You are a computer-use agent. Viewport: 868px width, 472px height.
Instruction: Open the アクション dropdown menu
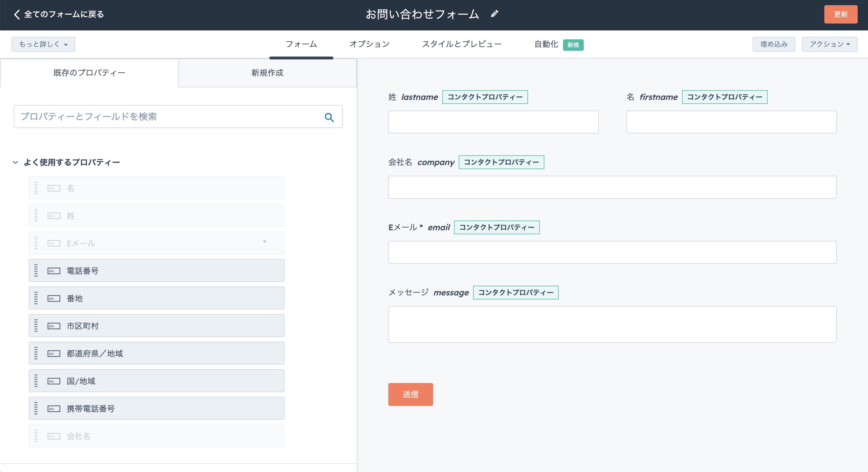829,44
